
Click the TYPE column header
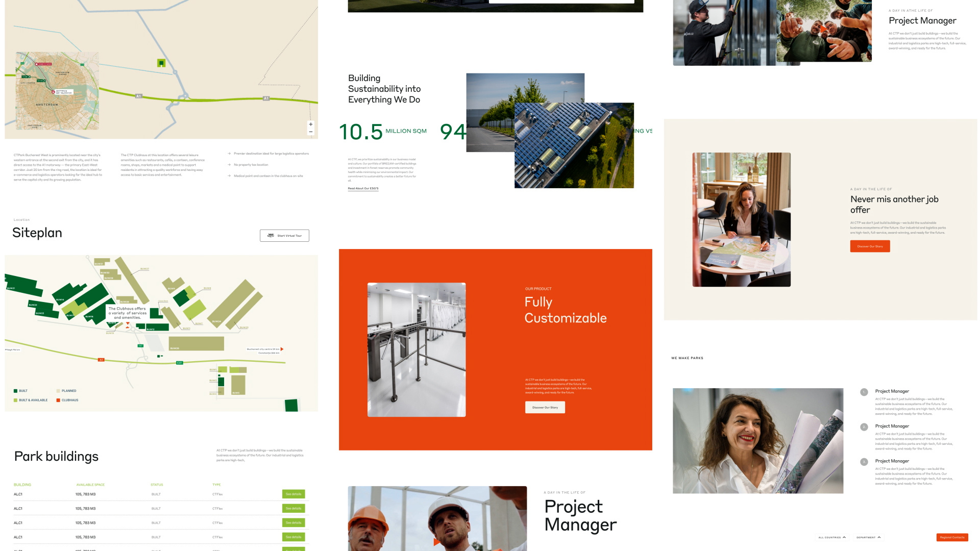[216, 485]
